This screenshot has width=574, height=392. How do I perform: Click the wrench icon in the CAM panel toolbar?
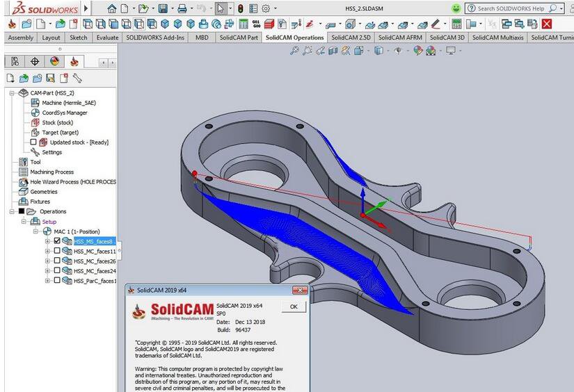tap(77, 78)
